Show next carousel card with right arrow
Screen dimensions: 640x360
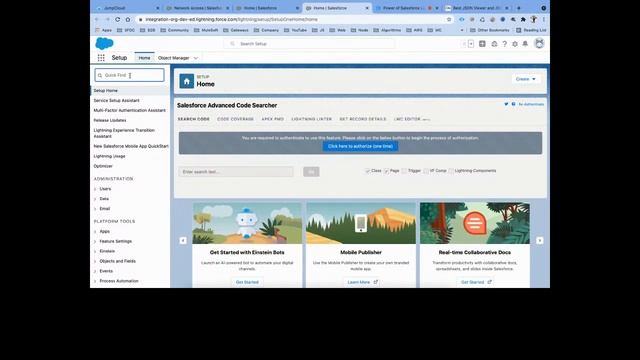pyautogui.click(x=540, y=240)
